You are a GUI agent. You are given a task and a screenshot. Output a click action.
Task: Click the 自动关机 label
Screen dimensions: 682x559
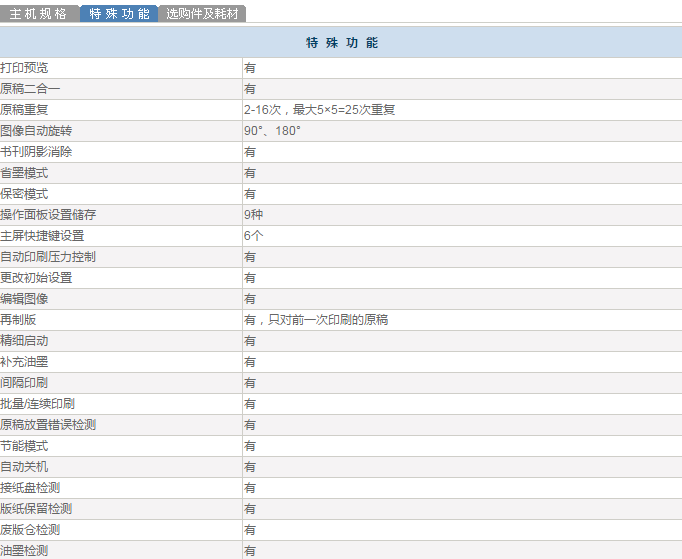point(24,467)
